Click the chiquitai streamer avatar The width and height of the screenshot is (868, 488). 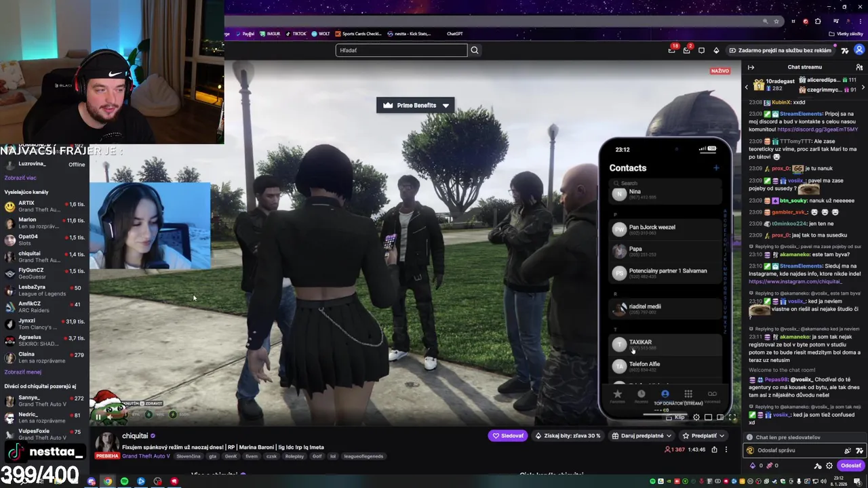point(106,442)
